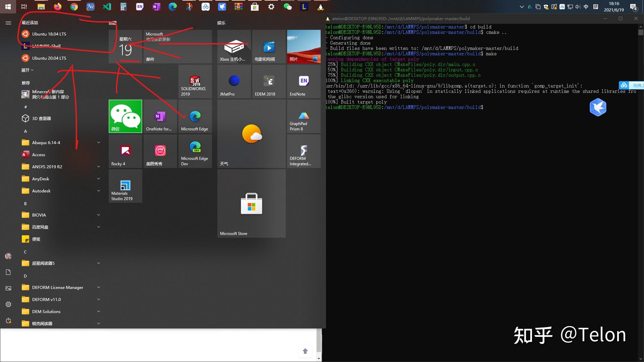Open the calendar tile showing 星期六 19
Viewport: 644px width, 362px height.
tap(125, 47)
